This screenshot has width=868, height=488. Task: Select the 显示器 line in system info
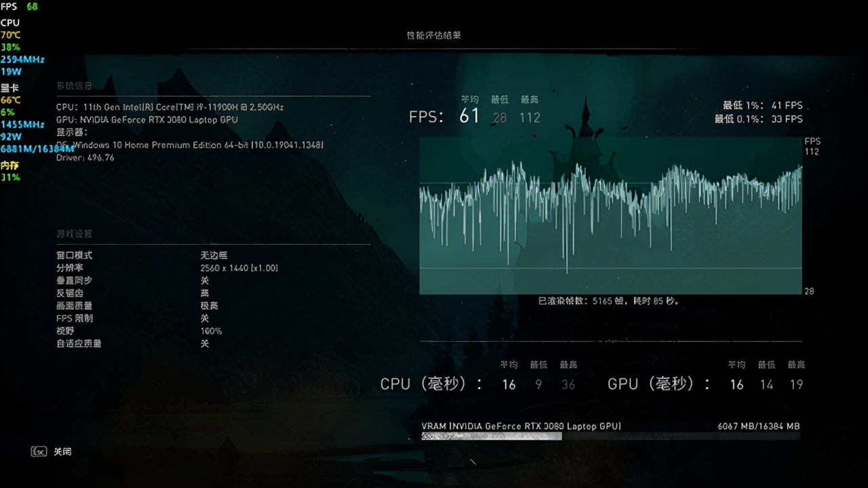71,133
